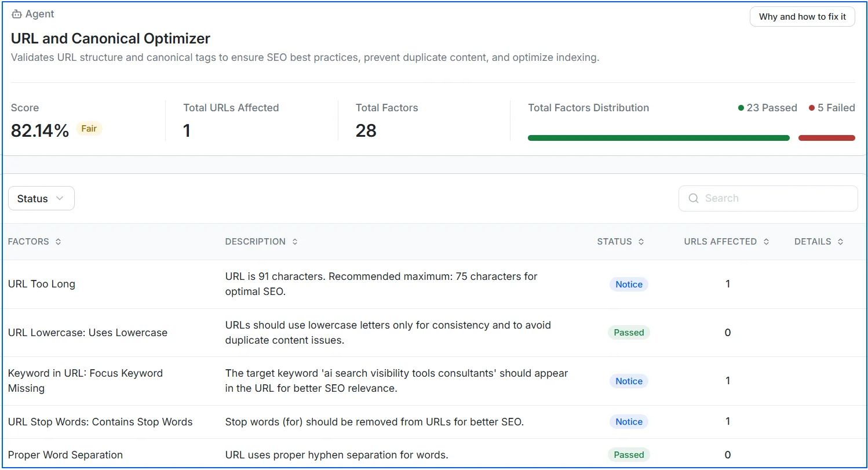Open the Status filter dropdown
The height and width of the screenshot is (470, 868).
click(x=41, y=198)
